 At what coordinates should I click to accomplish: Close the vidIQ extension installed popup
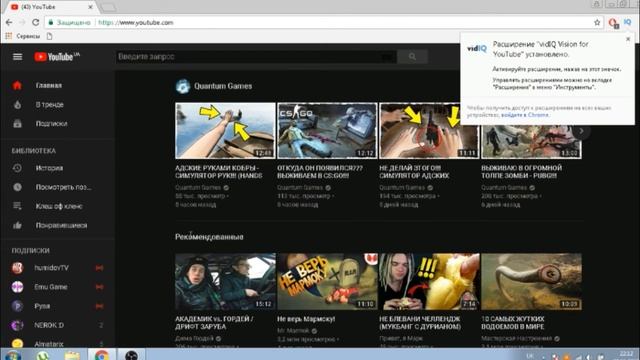click(628, 39)
